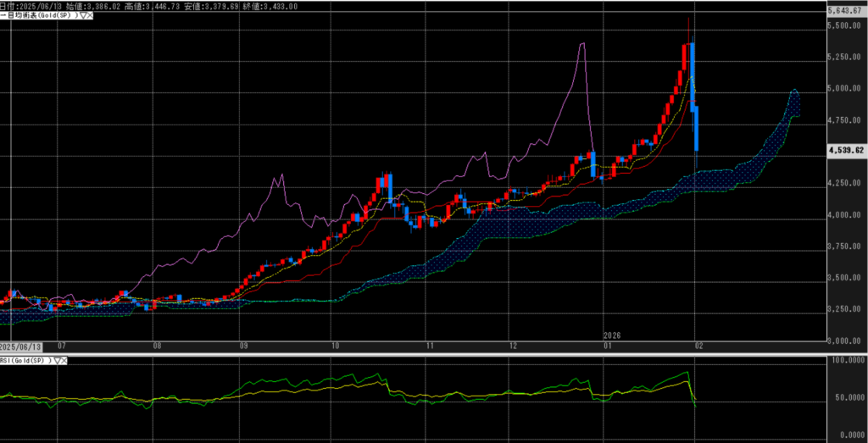Screen dimensions: 868x443
Task: Click the RSI(Gold(SP)) panel label
Action: tap(27, 361)
